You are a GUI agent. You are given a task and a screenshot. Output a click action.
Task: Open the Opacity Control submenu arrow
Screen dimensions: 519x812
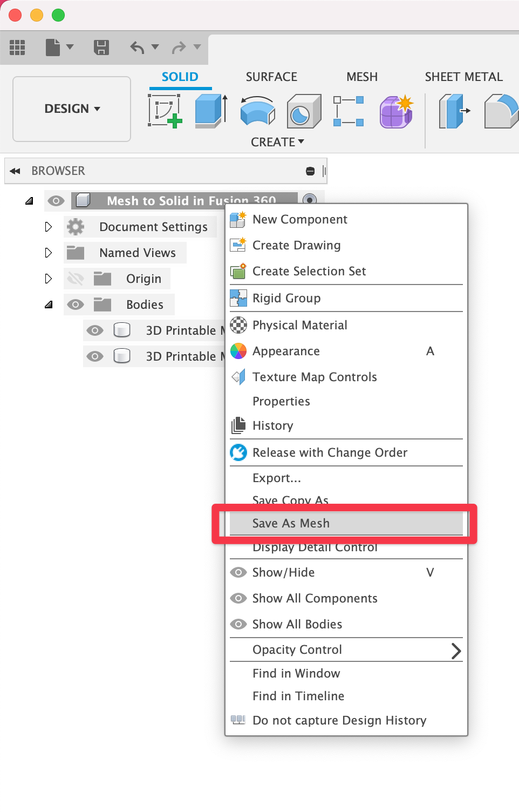point(456,651)
